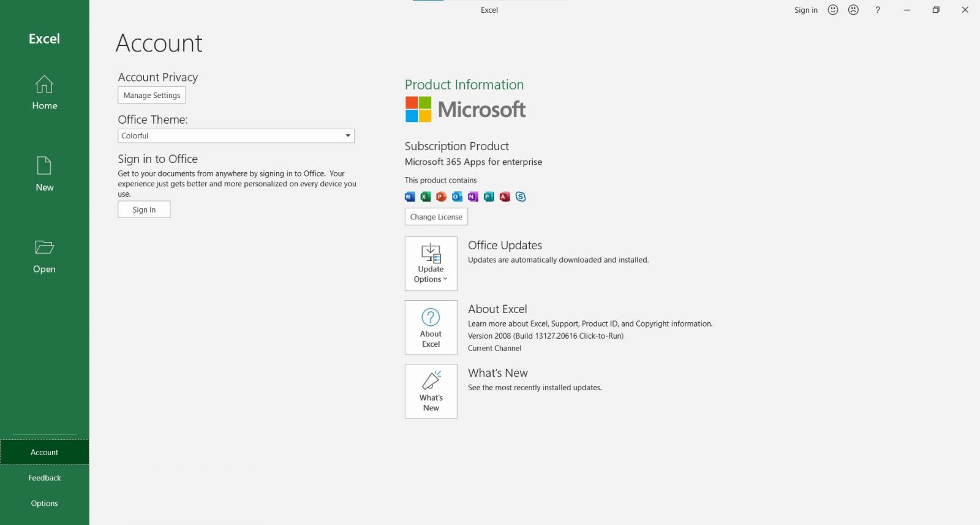Restore down the Excel window

pos(936,10)
